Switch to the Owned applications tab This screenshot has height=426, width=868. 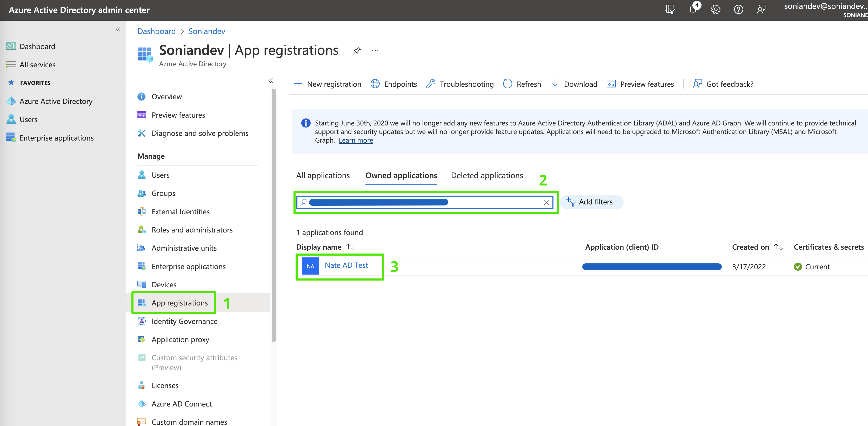pos(401,176)
